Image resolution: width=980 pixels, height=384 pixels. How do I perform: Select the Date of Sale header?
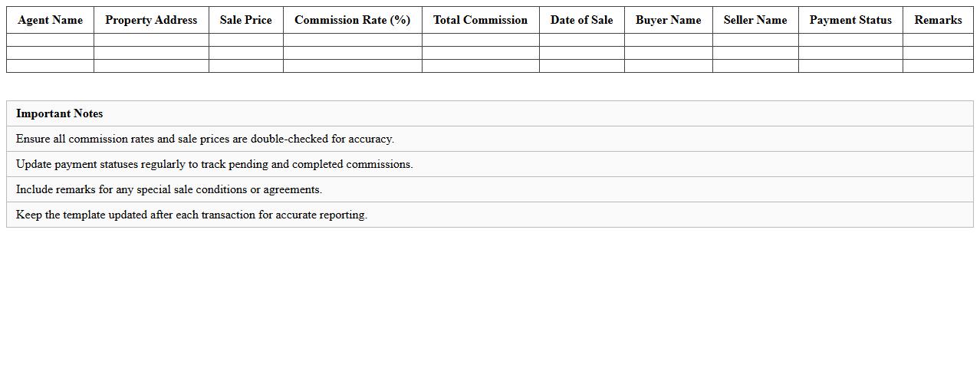tap(581, 20)
